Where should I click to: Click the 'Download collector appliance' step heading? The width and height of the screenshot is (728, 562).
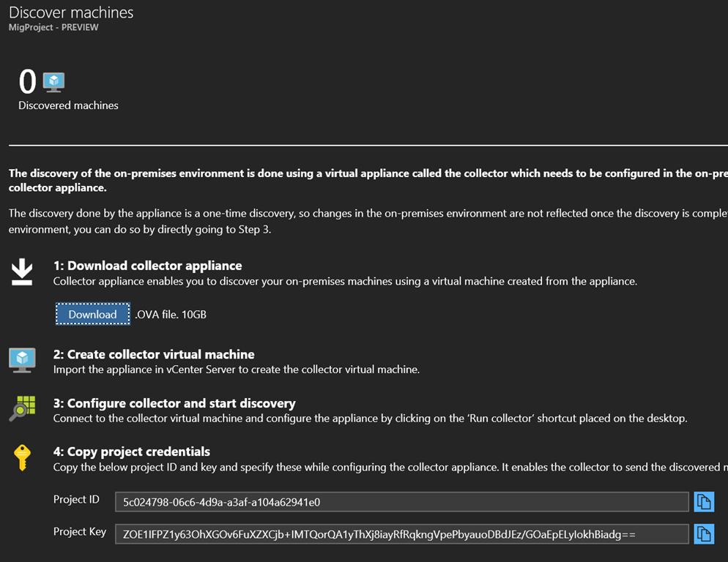147,266
